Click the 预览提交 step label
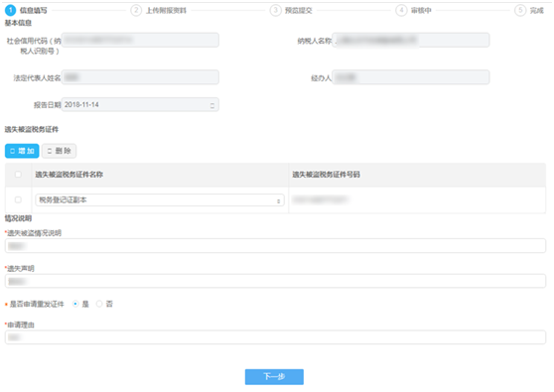 (299, 11)
